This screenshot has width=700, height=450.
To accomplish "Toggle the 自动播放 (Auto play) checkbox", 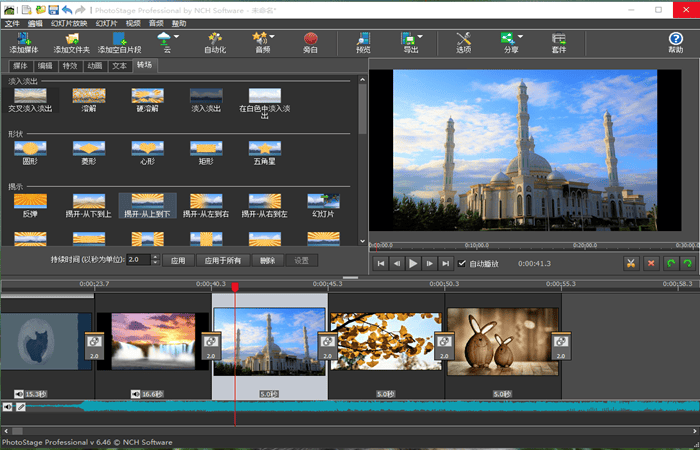I will (x=461, y=264).
